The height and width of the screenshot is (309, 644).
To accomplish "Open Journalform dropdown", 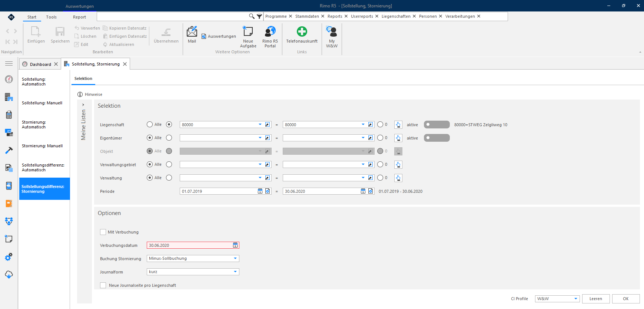I will (235, 272).
